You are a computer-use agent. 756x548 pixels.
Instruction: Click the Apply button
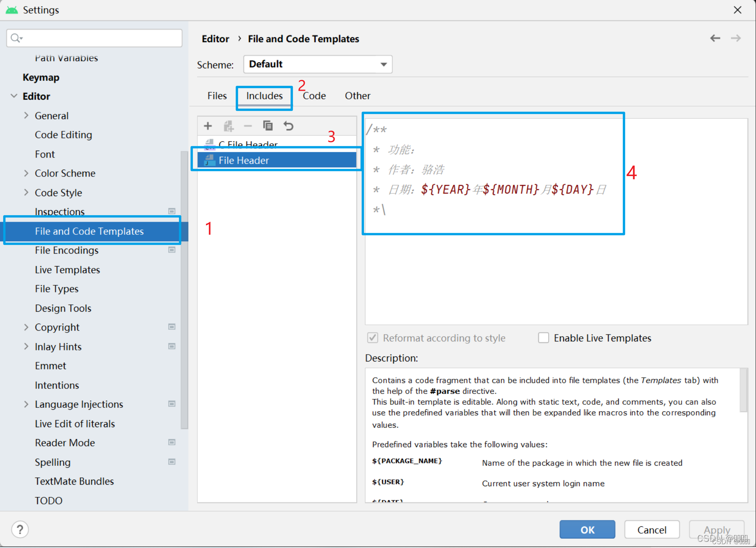717,529
